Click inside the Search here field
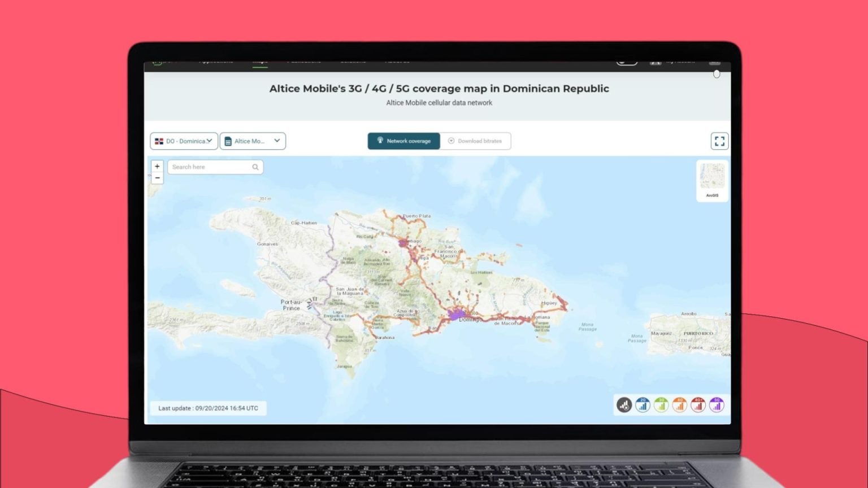868x488 pixels. (x=209, y=167)
